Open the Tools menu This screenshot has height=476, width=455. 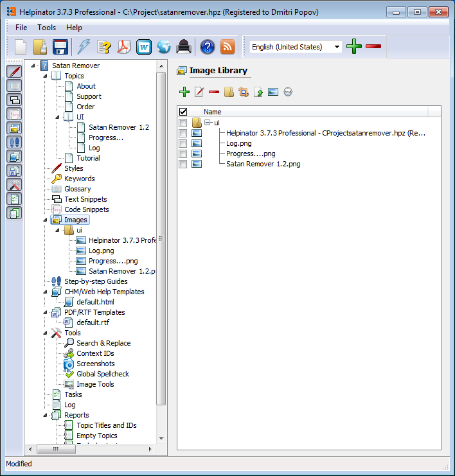[x=46, y=28]
